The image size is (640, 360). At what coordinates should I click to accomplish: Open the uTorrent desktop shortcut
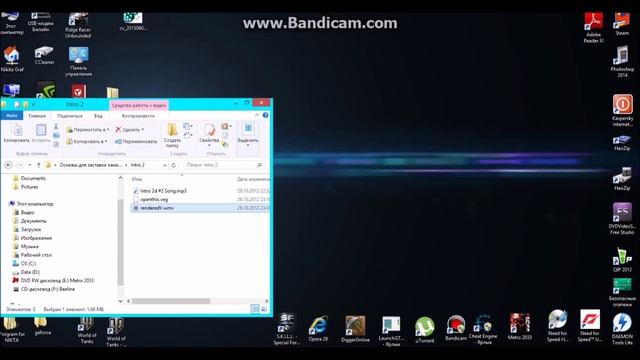pos(424,330)
